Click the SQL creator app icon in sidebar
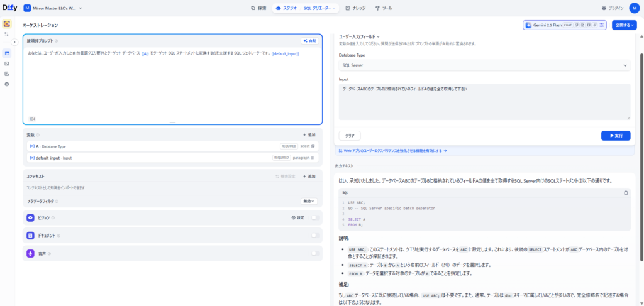 click(x=7, y=24)
